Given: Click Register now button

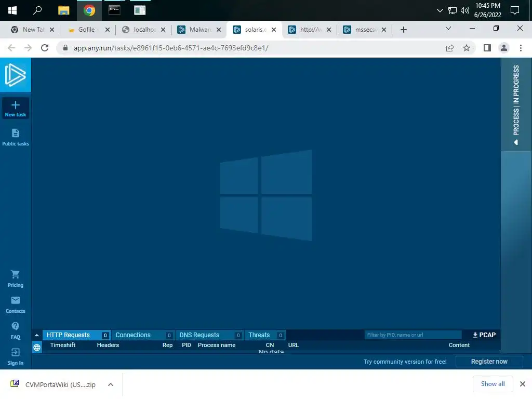Looking at the screenshot, I should pos(489,362).
